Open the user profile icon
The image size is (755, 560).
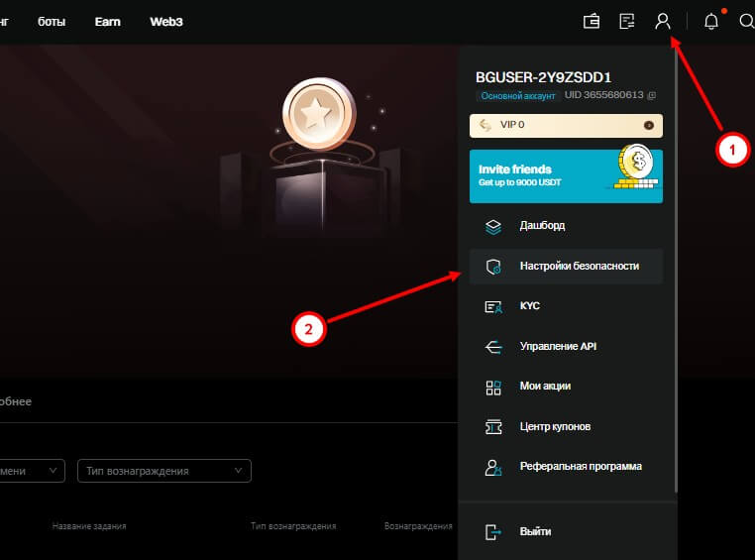coord(663,21)
